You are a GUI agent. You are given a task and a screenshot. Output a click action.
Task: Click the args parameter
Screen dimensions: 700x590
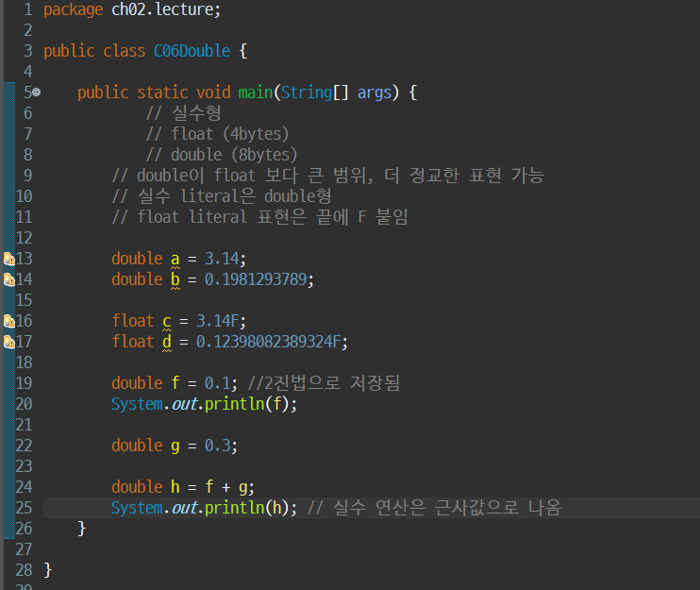375,93
